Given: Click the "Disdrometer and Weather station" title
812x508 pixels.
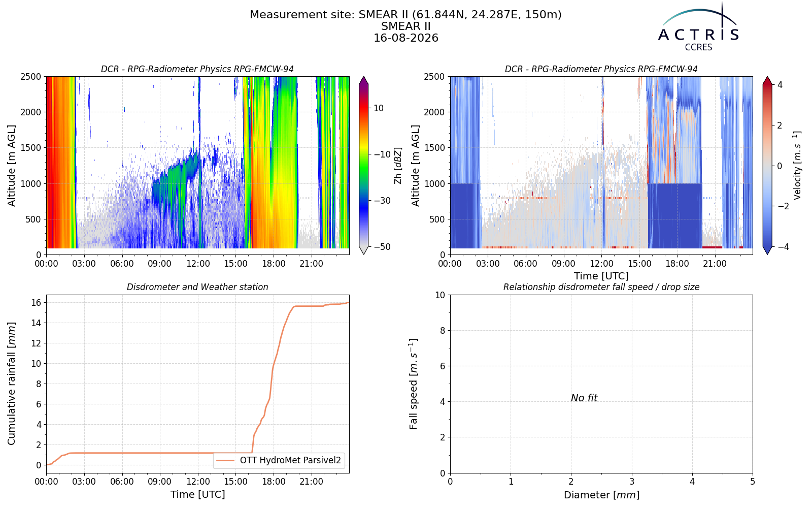Looking at the screenshot, I should coord(197,287).
